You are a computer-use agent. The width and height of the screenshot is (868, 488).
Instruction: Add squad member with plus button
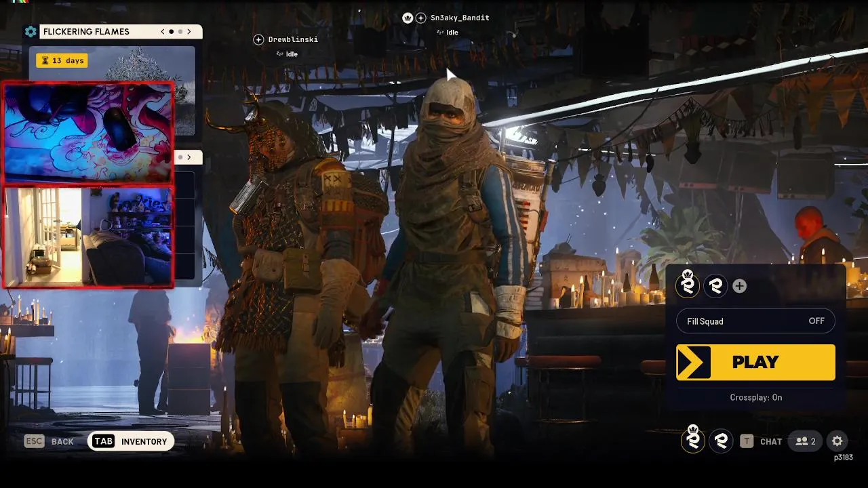tap(740, 286)
